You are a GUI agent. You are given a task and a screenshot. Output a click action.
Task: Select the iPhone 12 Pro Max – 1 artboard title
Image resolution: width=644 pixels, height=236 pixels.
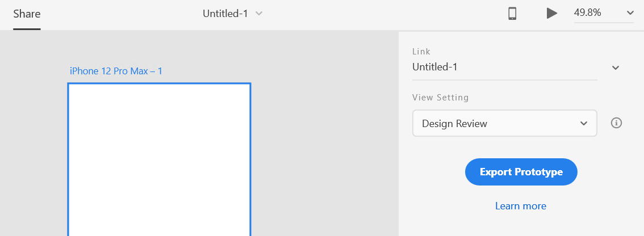(116, 71)
